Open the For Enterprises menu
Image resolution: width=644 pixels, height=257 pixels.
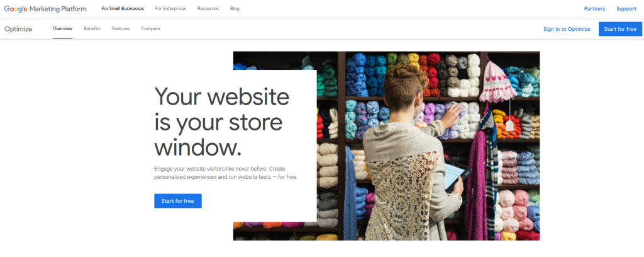(x=170, y=9)
